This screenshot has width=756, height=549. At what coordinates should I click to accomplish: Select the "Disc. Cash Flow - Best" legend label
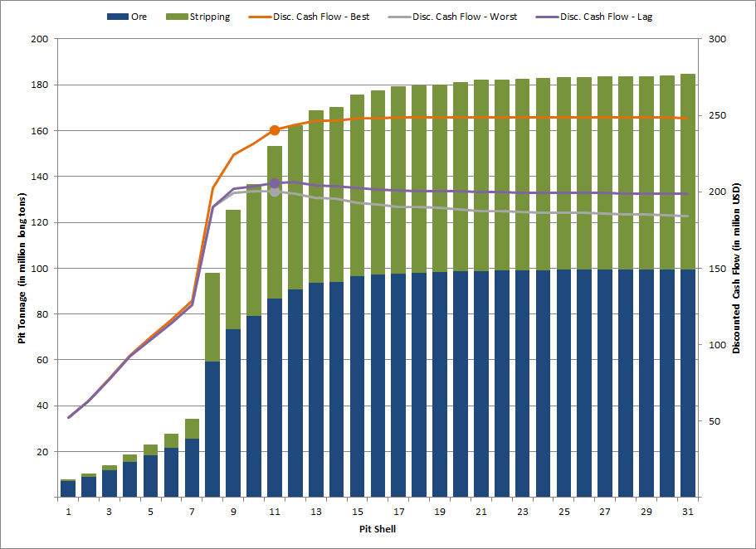coord(321,17)
